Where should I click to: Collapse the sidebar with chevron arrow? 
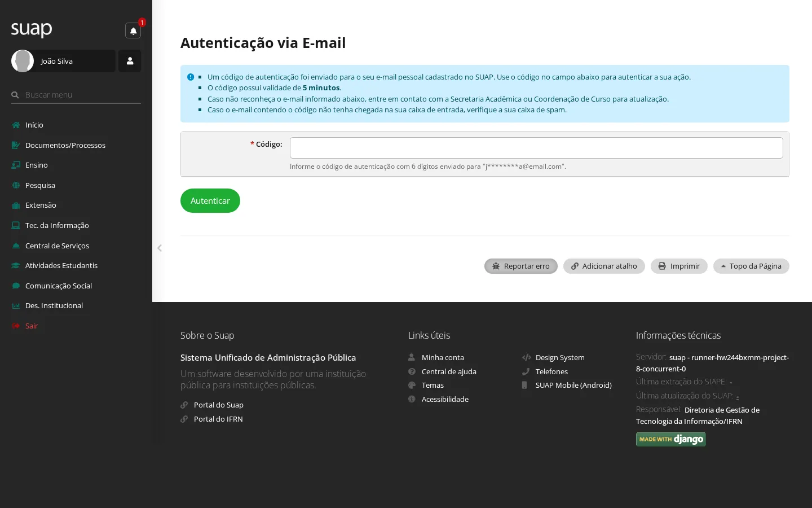[x=160, y=248]
